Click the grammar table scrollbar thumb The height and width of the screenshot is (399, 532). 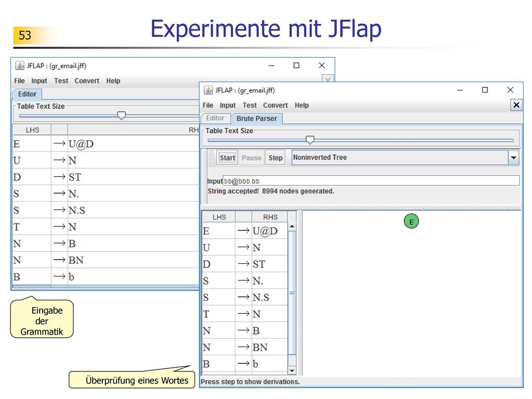[292, 293]
